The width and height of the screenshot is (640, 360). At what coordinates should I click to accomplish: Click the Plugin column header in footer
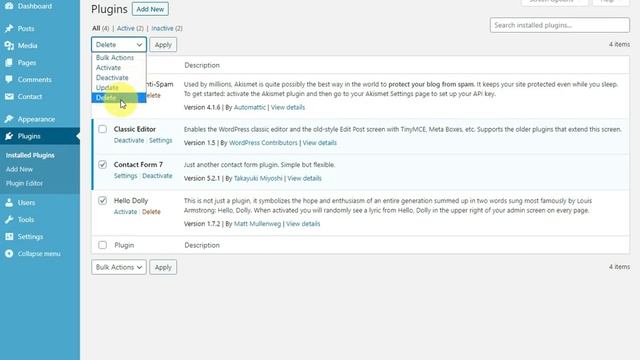[x=124, y=245]
